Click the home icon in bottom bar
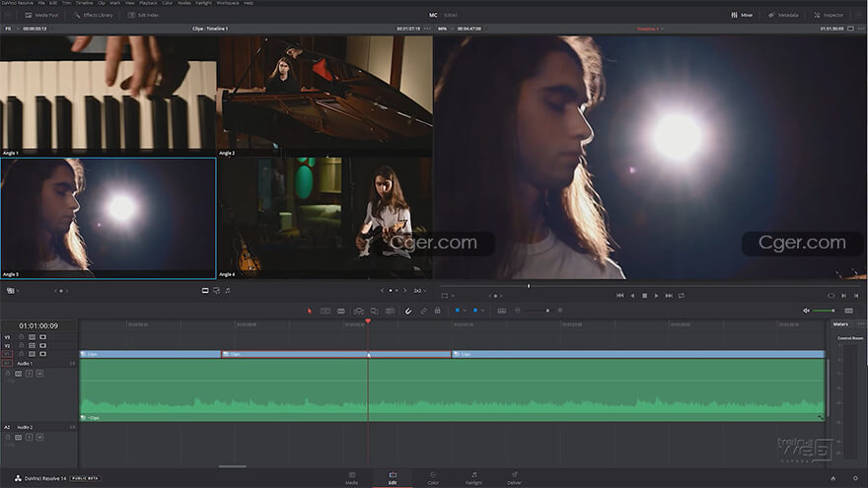Viewport: 868px width, 488px height. click(x=833, y=478)
